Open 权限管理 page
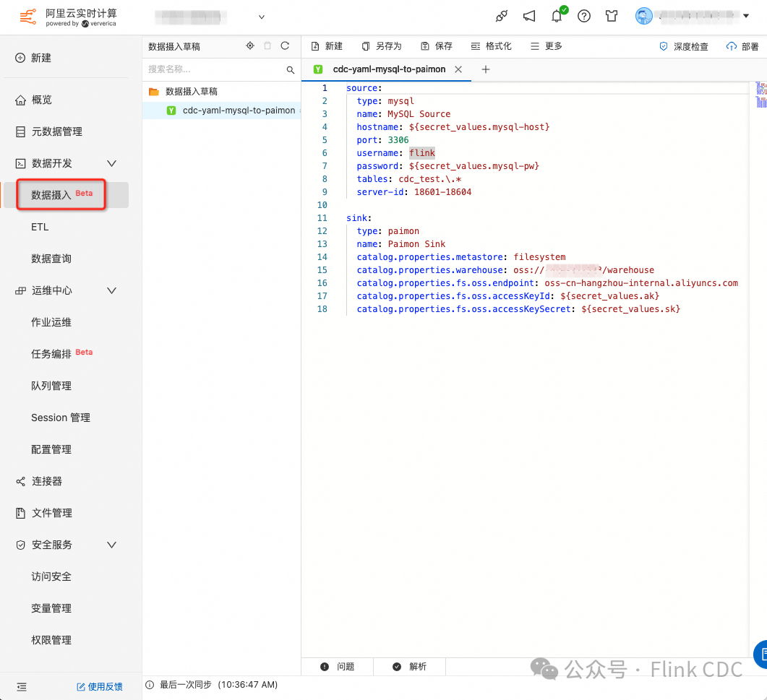This screenshot has height=700, width=767. click(x=51, y=640)
